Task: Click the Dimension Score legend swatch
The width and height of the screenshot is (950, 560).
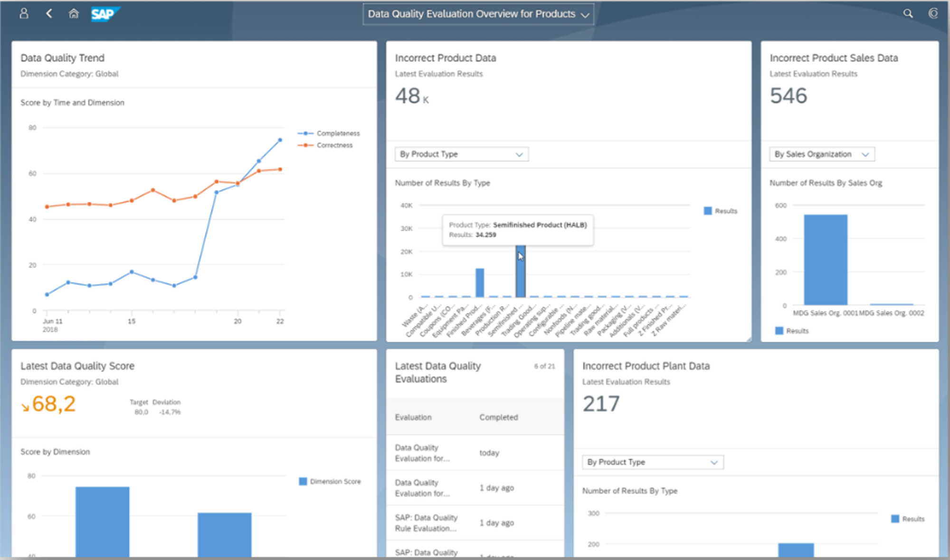Action: [303, 481]
